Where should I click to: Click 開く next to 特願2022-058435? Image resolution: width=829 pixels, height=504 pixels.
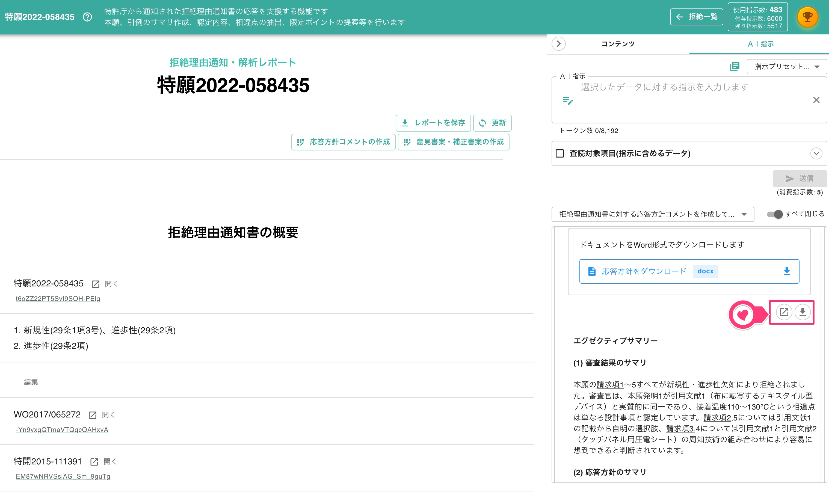[111, 284]
